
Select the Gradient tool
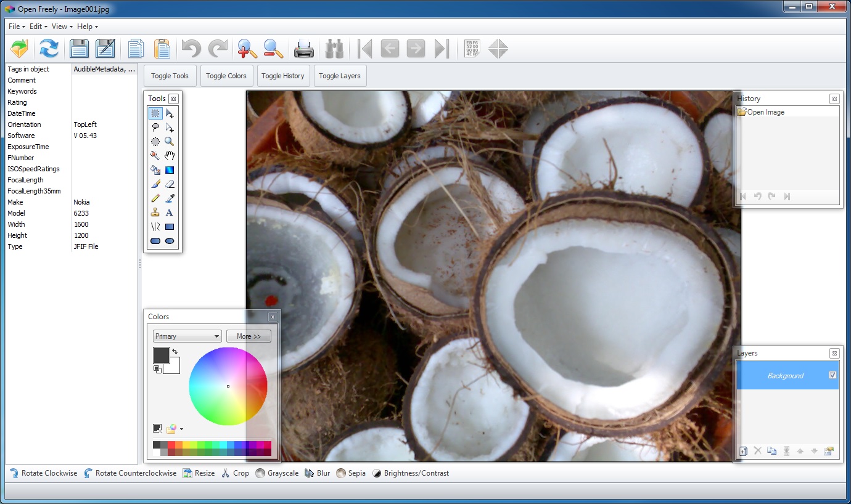pos(170,170)
